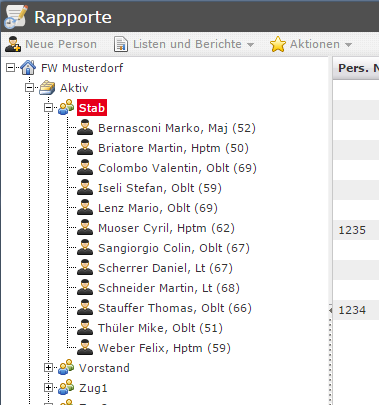Expand the Zug1 group node
Image resolution: width=379 pixels, height=405 pixels.
click(x=49, y=388)
